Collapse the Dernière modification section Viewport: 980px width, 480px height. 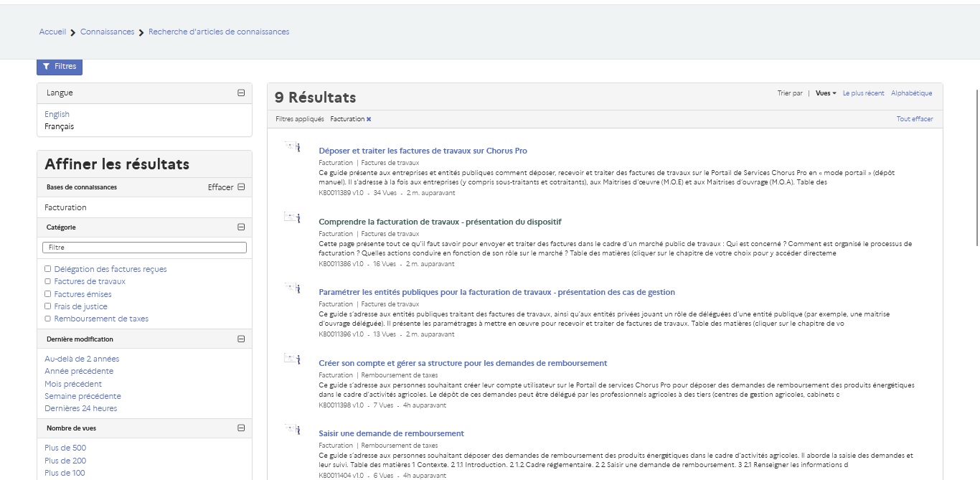point(241,339)
